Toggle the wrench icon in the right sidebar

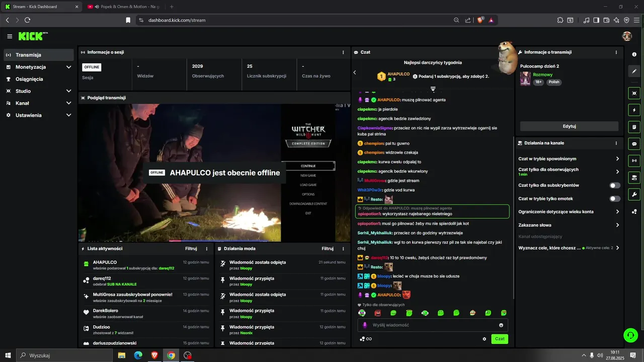coord(634,195)
